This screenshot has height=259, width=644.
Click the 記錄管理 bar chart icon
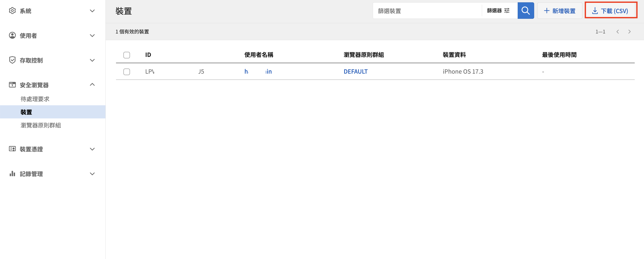[x=12, y=174]
